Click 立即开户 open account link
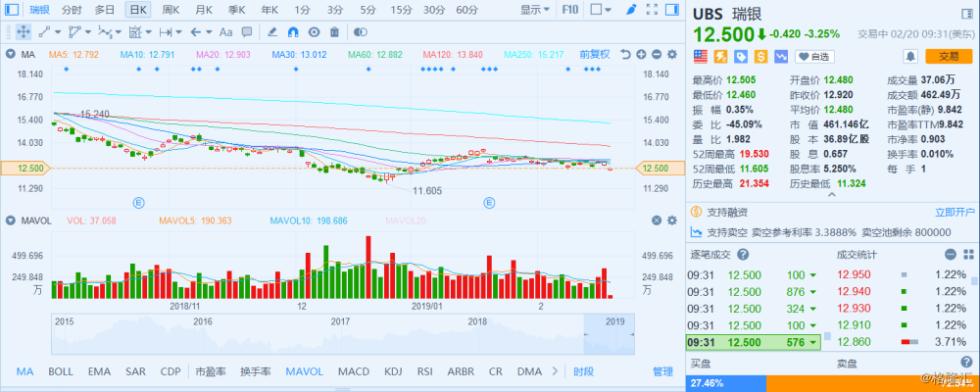 coord(954,212)
